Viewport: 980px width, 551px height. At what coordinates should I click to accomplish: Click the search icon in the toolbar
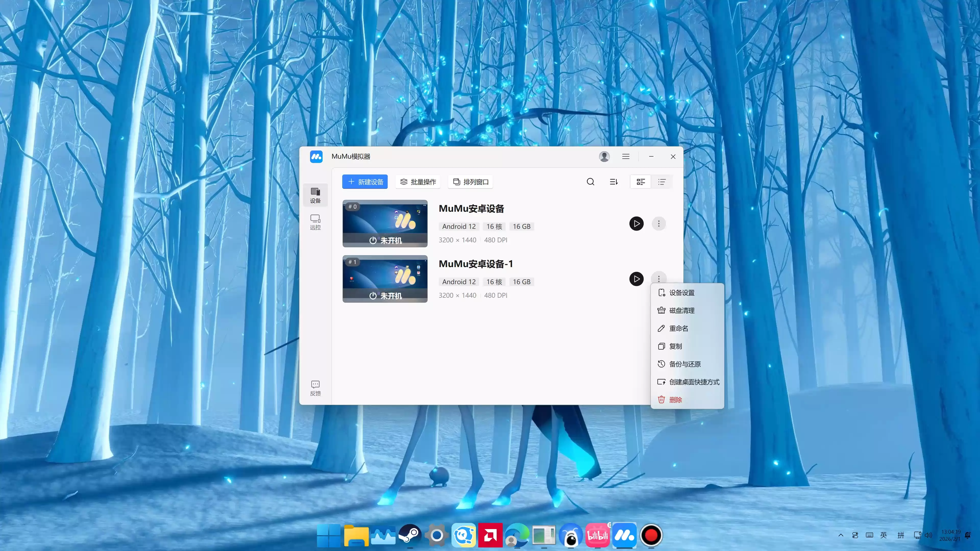click(591, 182)
